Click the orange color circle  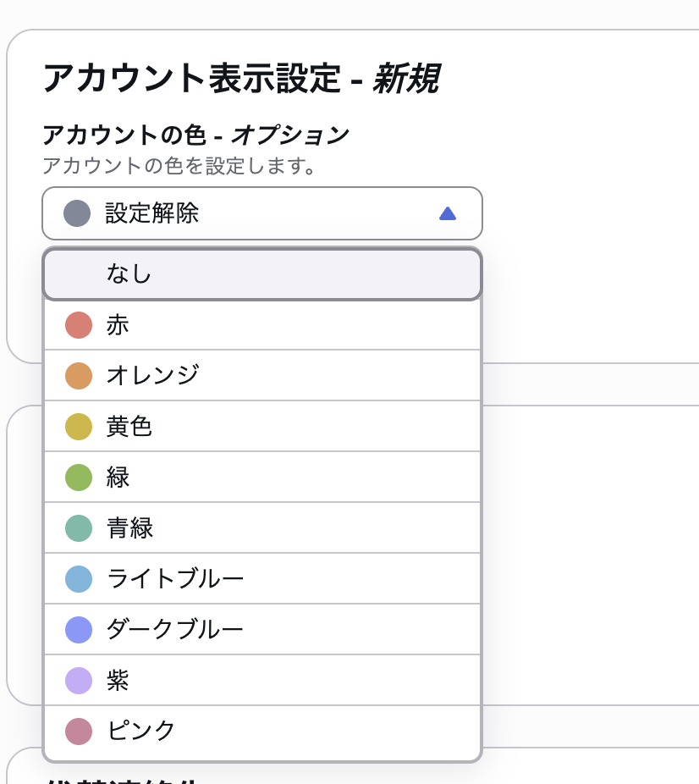(79, 376)
